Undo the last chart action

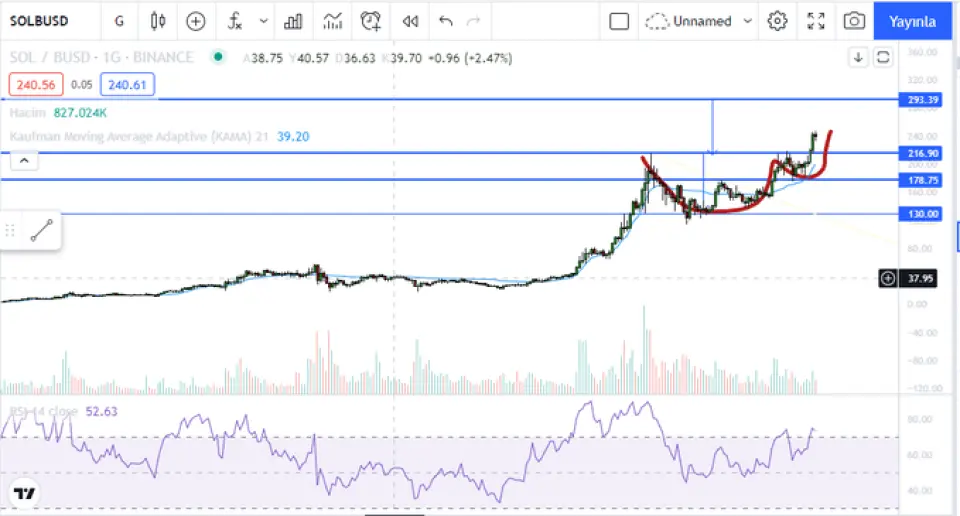click(x=446, y=21)
